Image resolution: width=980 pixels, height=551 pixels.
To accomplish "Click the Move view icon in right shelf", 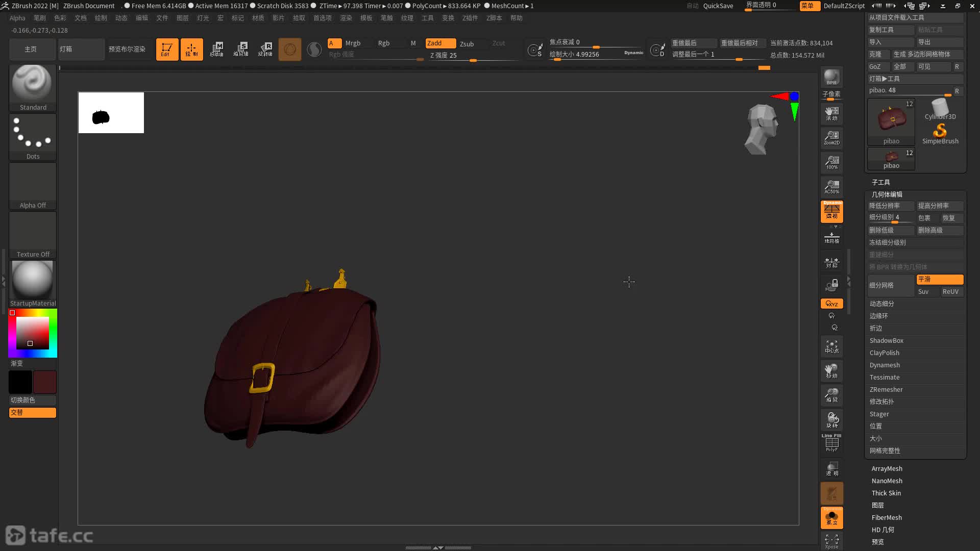I will click(831, 371).
